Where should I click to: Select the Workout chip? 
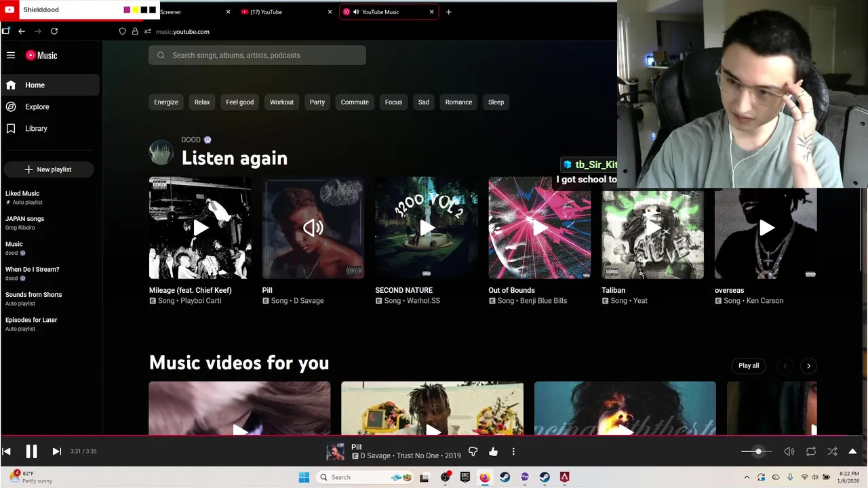[x=281, y=102]
